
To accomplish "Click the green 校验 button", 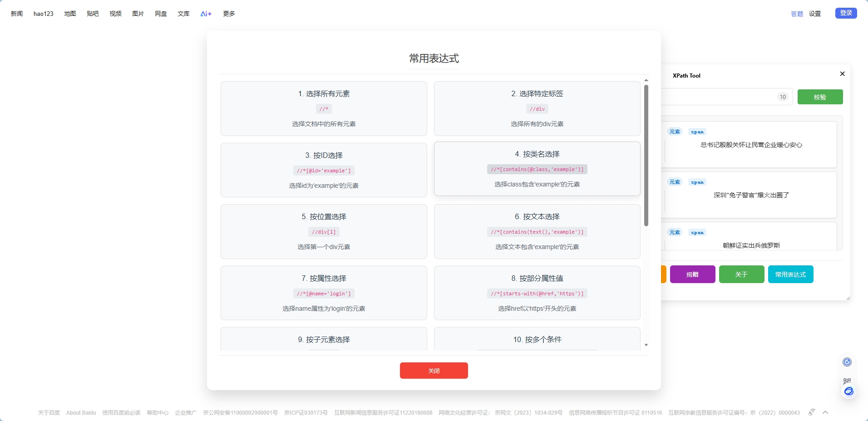I will 820,97.
